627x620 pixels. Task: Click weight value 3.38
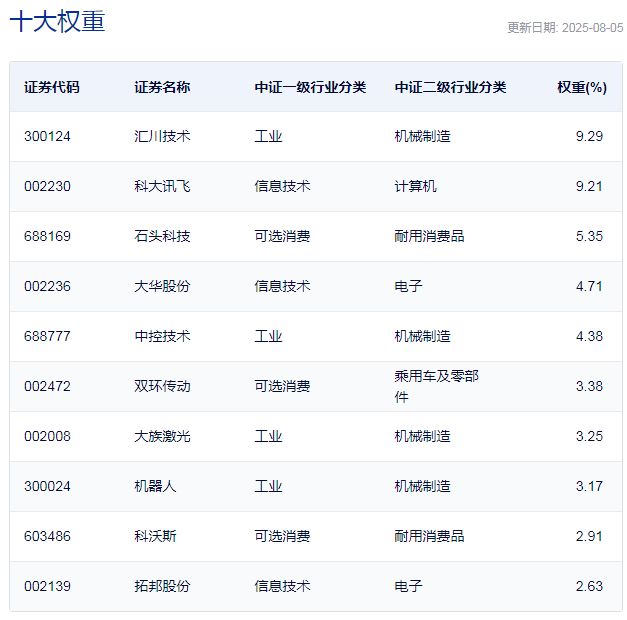589,386
